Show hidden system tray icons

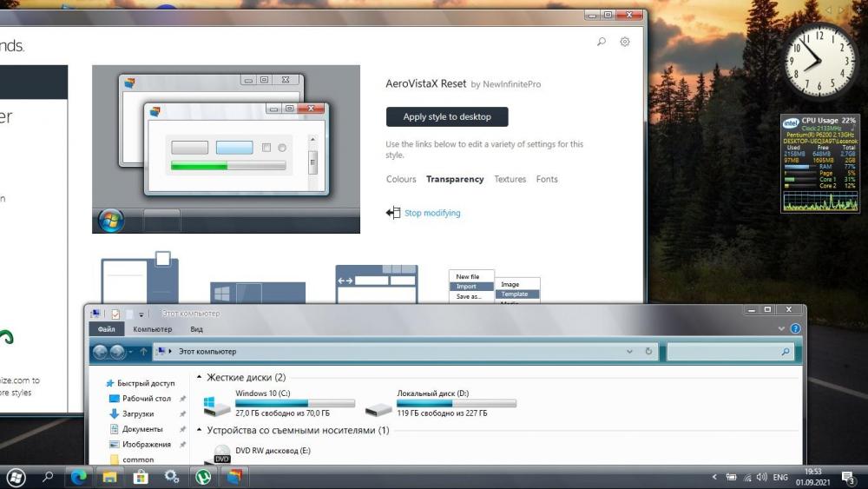click(714, 477)
